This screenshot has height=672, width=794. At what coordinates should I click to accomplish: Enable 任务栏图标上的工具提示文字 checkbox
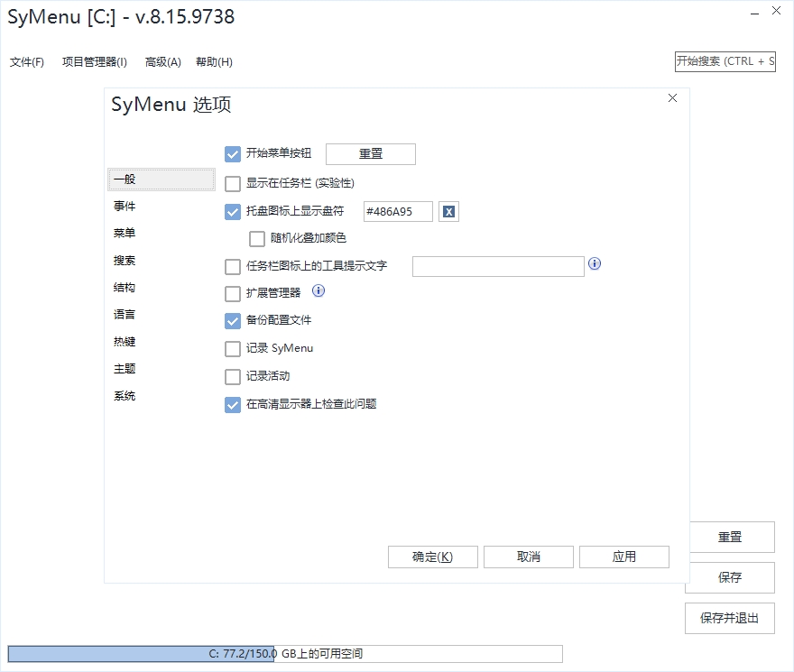[233, 266]
